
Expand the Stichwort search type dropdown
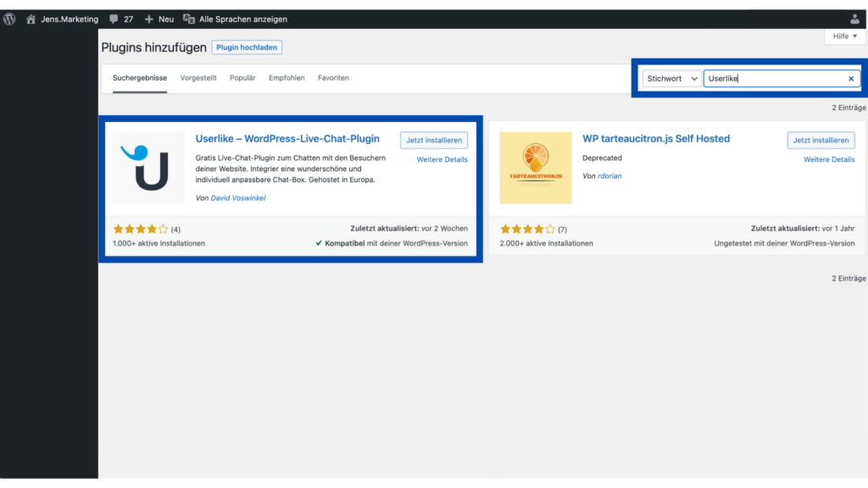671,79
